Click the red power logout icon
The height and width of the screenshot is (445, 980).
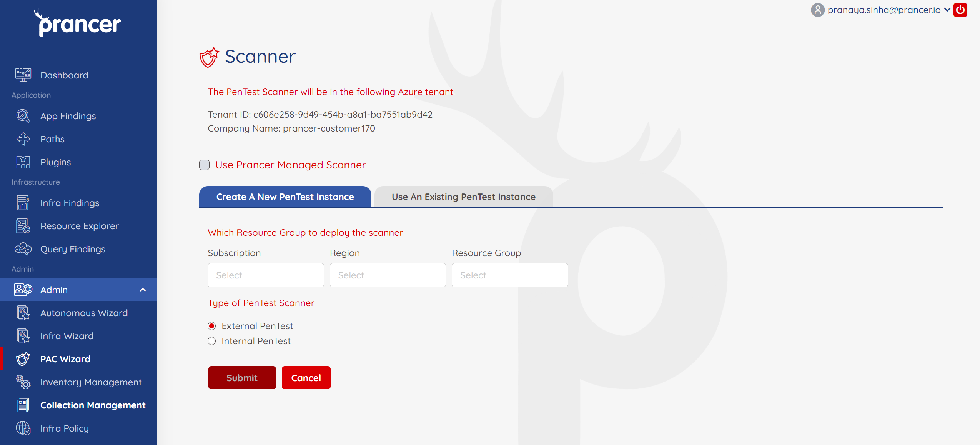[x=960, y=10]
